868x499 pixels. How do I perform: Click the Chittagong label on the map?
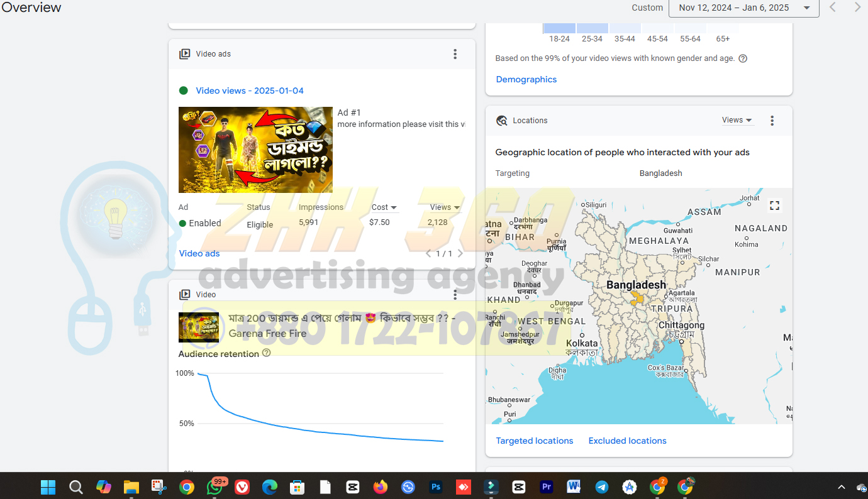pos(681,326)
